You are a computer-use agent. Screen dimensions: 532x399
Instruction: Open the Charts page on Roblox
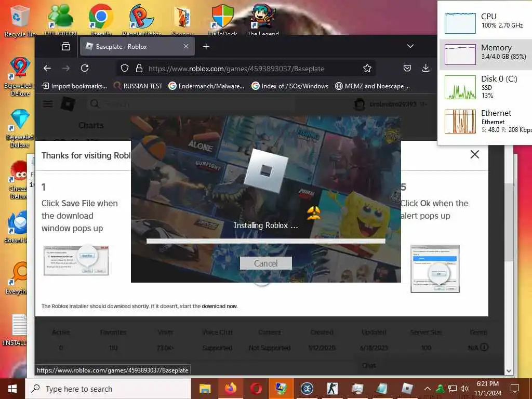click(91, 125)
